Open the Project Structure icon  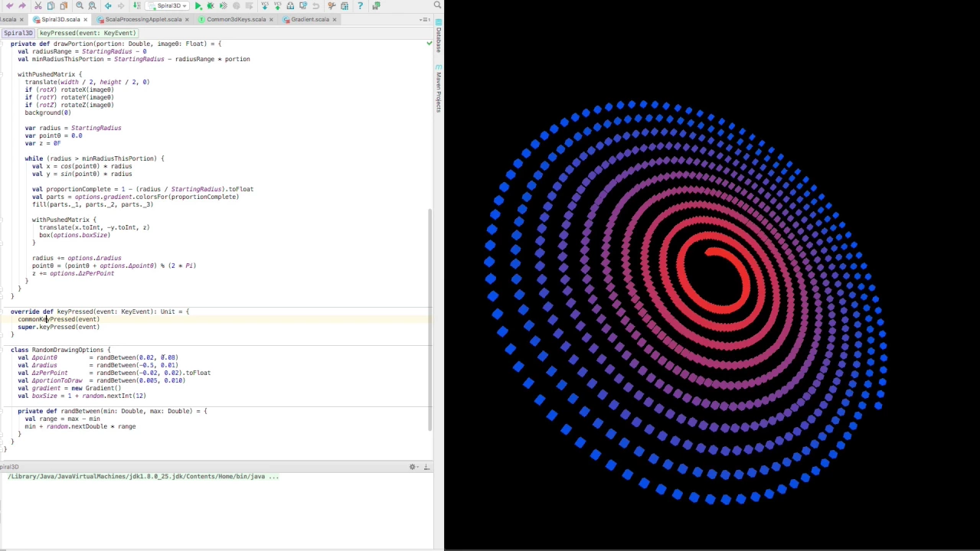tap(345, 5)
